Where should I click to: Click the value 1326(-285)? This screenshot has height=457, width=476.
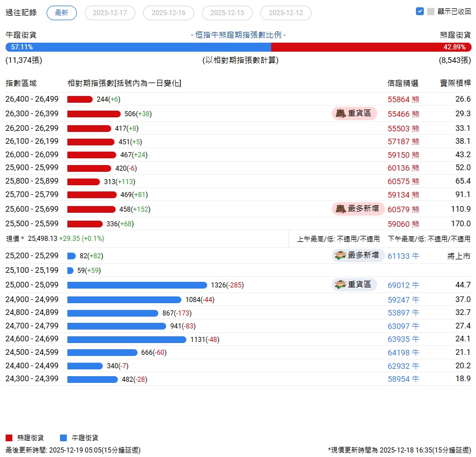227,285
